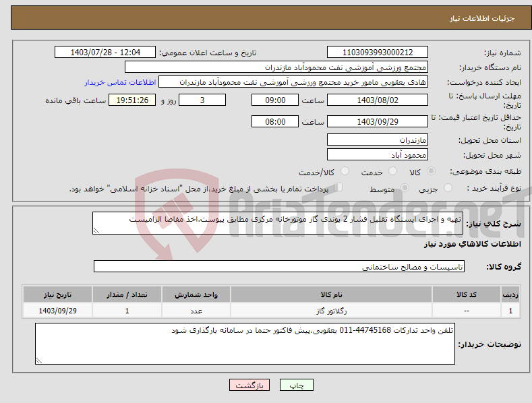
Task: Click the price validity date 1403/09/29 field
Action: [378, 121]
